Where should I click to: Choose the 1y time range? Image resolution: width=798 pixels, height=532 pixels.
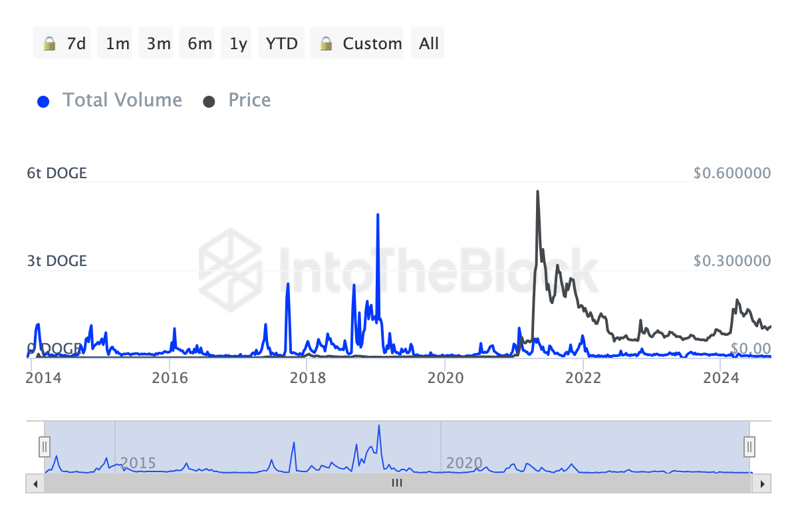click(x=238, y=44)
